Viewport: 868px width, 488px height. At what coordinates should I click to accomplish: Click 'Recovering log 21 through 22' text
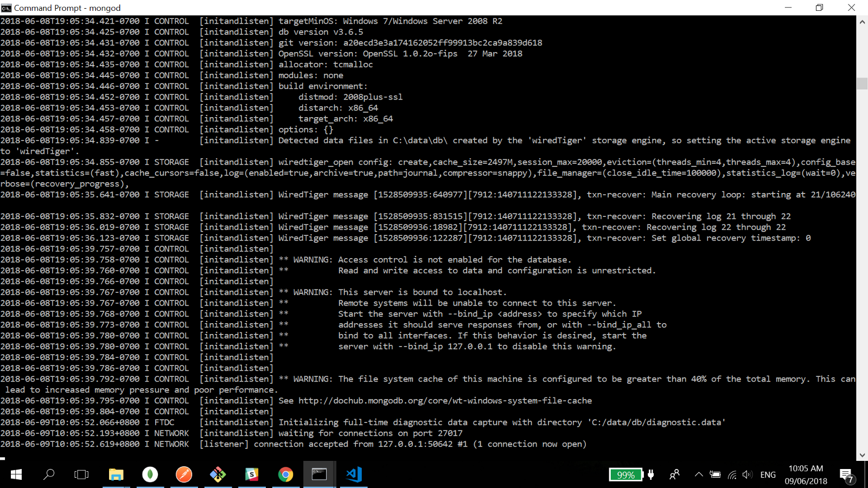[721, 216]
